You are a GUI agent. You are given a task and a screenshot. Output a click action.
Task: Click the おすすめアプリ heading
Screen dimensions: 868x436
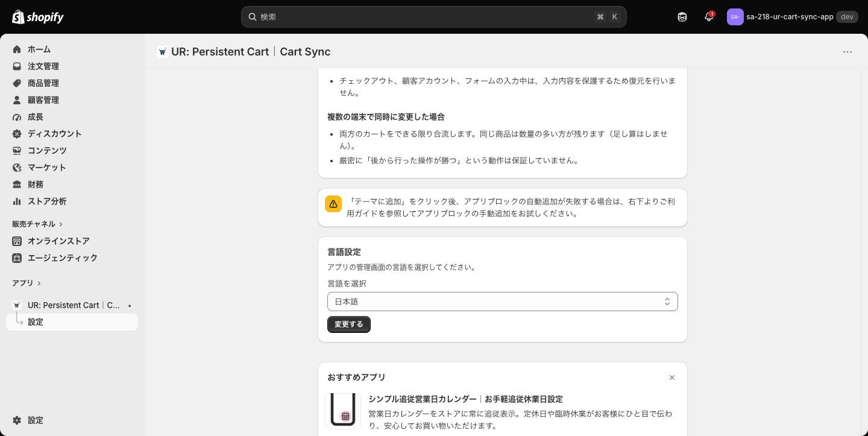356,378
